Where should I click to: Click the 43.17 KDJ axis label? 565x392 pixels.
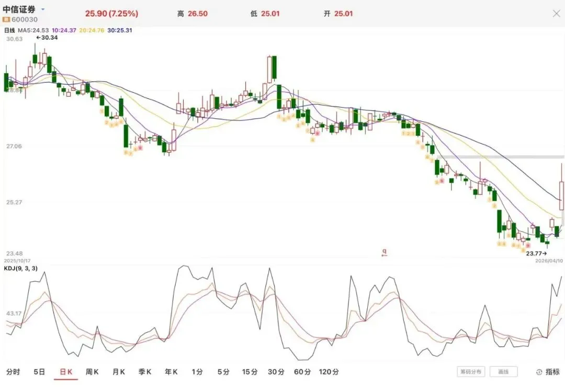pyautogui.click(x=14, y=314)
